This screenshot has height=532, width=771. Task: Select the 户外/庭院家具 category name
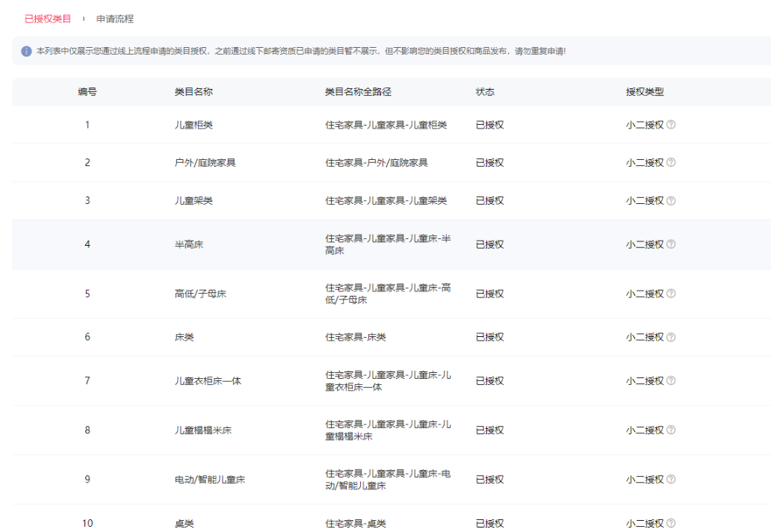point(205,162)
